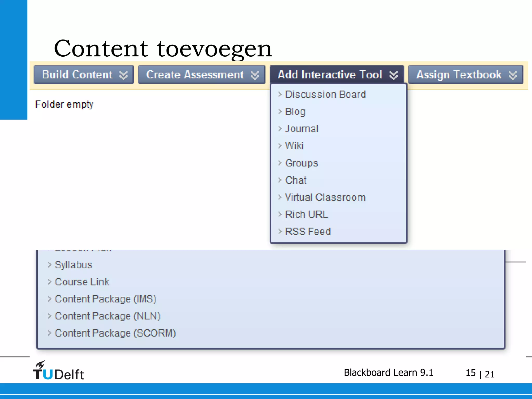Select the Blog menu entry
The image size is (532, 399).
pyautogui.click(x=295, y=112)
